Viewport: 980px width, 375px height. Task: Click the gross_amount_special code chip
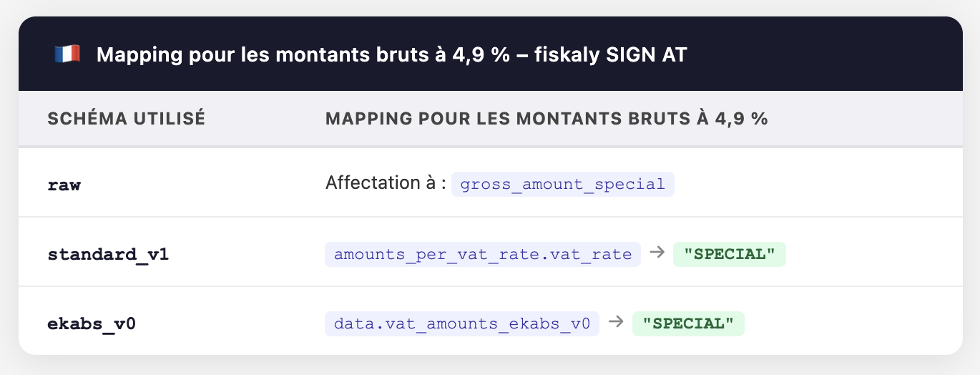[x=562, y=184]
